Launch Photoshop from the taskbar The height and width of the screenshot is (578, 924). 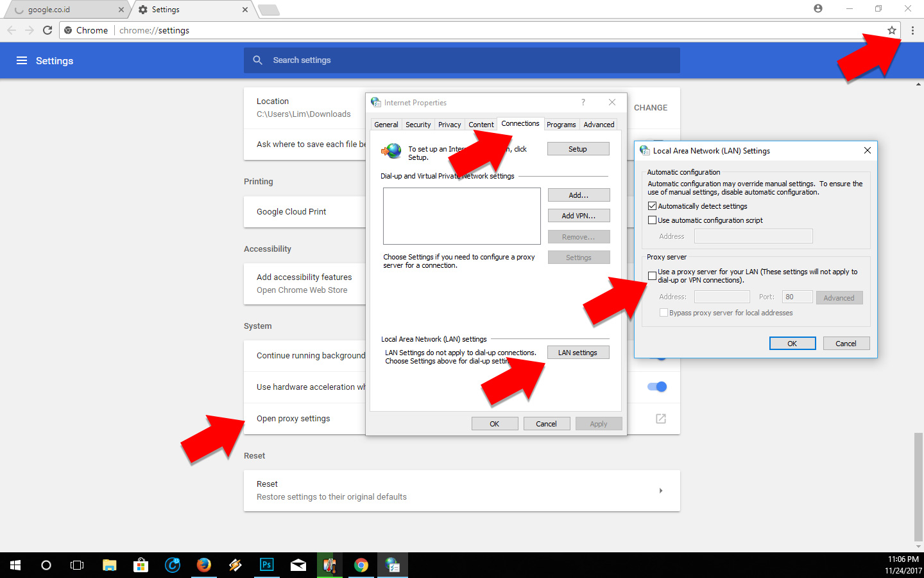point(267,565)
